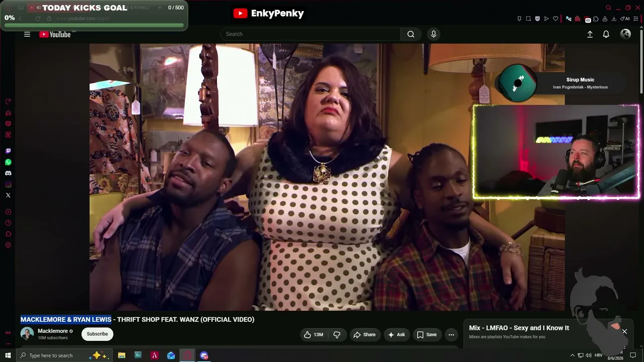Open browser history clock in sidebar
This screenshot has width=644, height=362.
click(x=8, y=223)
